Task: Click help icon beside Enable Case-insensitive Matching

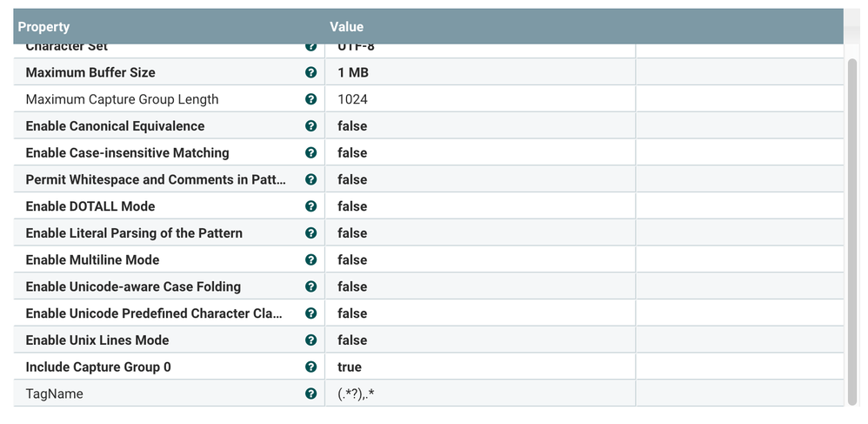Action: coord(310,153)
